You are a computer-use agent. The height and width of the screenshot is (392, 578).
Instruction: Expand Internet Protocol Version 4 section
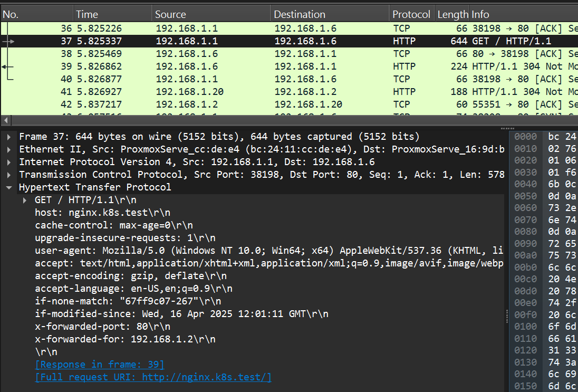(x=9, y=162)
